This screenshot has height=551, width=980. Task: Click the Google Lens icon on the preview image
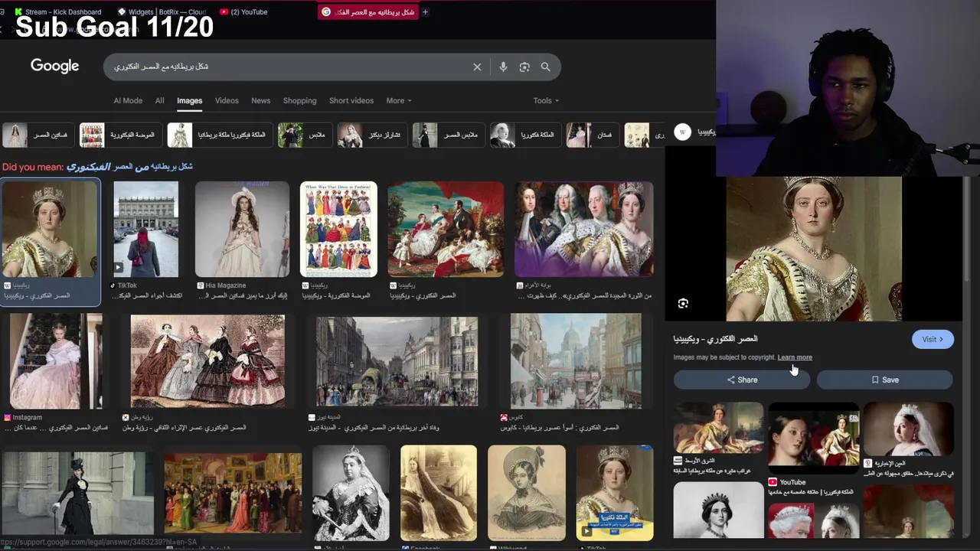[x=683, y=304]
